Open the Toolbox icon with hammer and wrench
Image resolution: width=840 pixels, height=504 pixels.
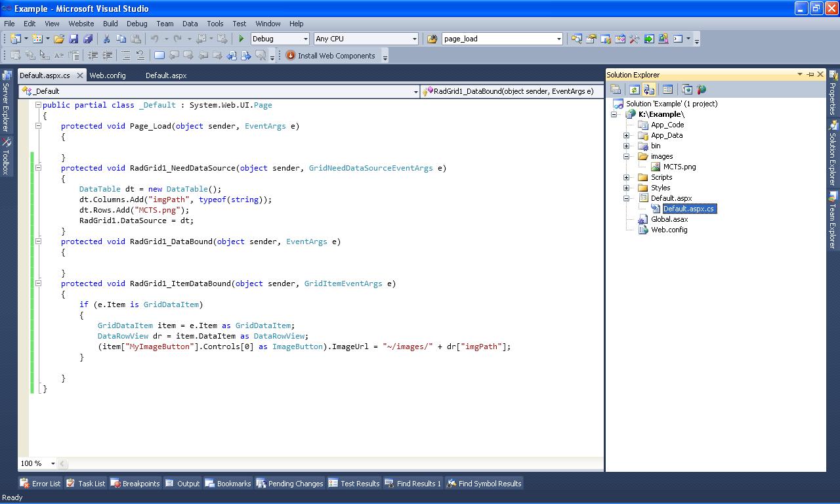(x=634, y=39)
